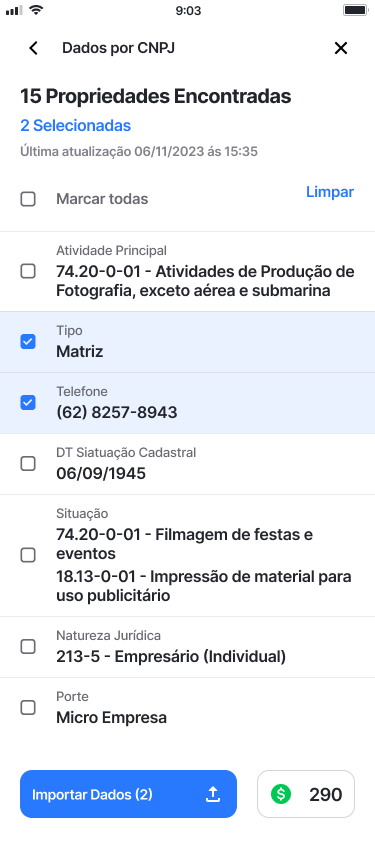Enable the Porte Micro Empresa checkbox
Image resolution: width=375 pixels, height=850 pixels.
pyautogui.click(x=28, y=707)
